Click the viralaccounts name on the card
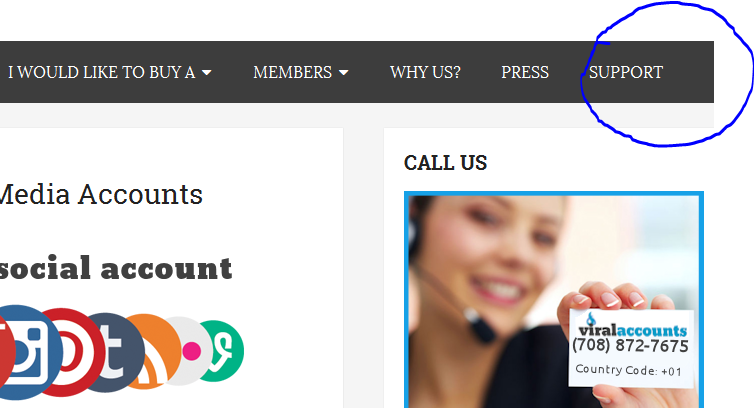 pyautogui.click(x=633, y=330)
